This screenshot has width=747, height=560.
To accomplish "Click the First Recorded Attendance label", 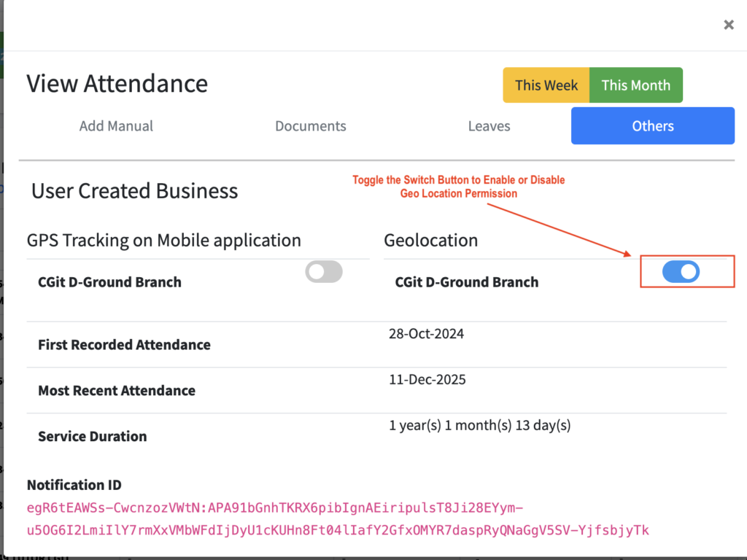I will [x=124, y=345].
